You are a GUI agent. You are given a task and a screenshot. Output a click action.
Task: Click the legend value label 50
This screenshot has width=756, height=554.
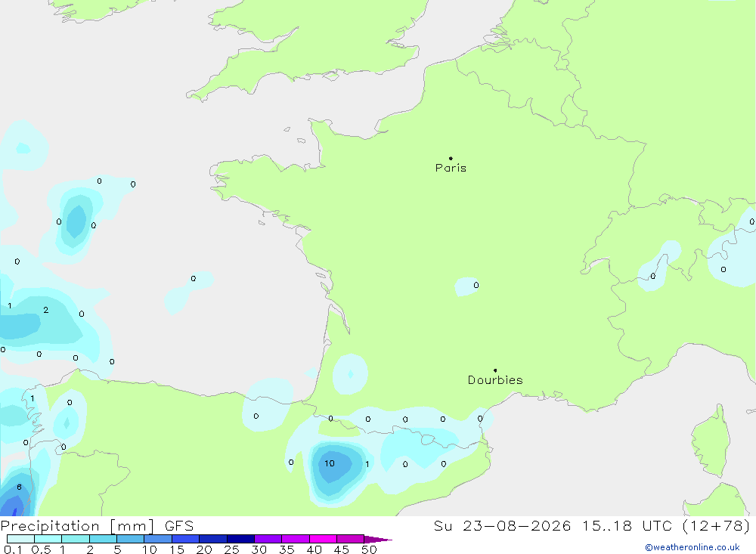(x=369, y=549)
